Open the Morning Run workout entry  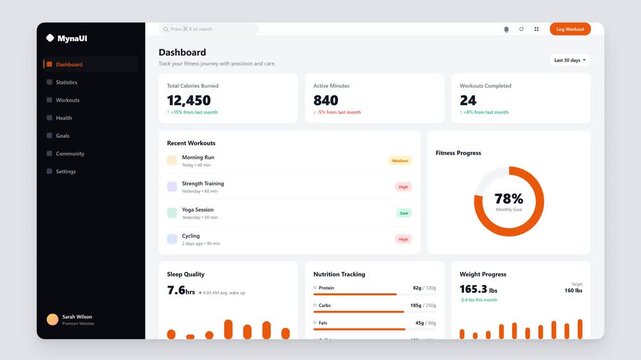pos(289,161)
